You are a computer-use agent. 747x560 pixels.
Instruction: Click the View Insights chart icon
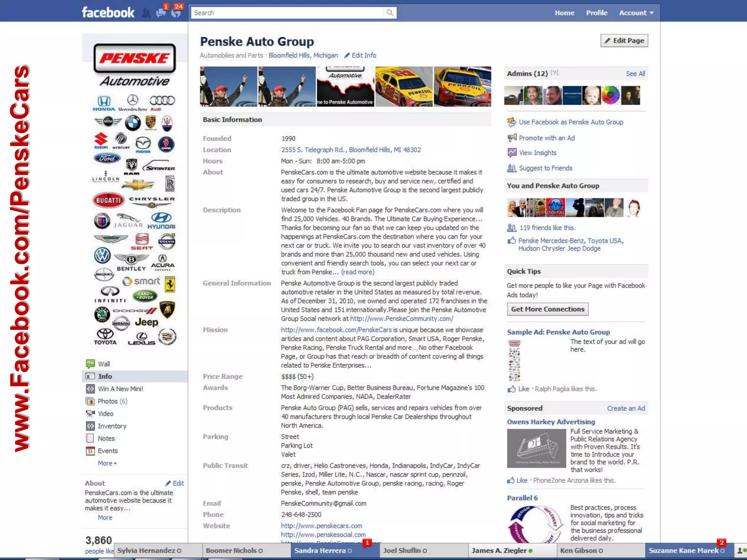pos(512,153)
